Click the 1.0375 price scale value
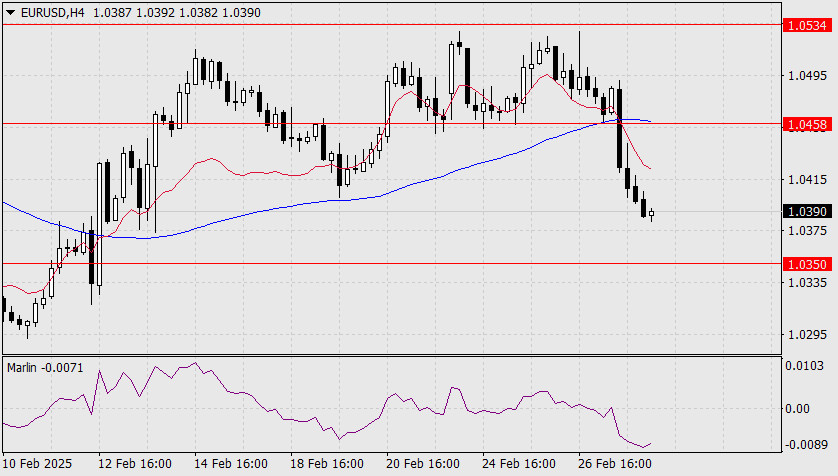The height and width of the screenshot is (476, 838). point(808,230)
